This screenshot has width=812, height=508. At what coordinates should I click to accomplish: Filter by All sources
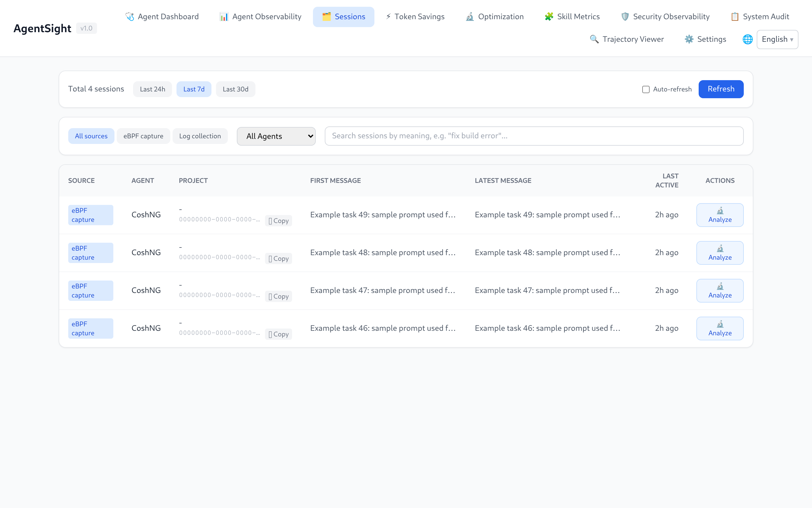pyautogui.click(x=91, y=136)
